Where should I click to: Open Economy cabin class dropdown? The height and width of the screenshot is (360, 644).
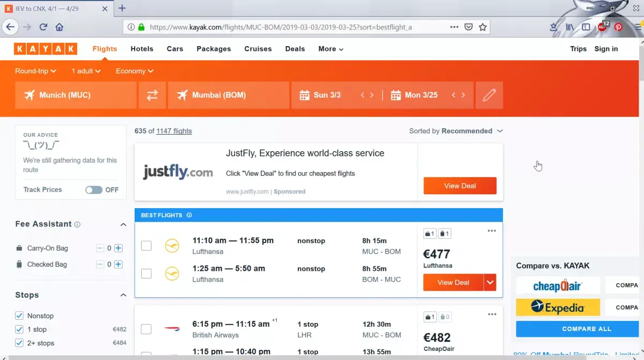[135, 71]
